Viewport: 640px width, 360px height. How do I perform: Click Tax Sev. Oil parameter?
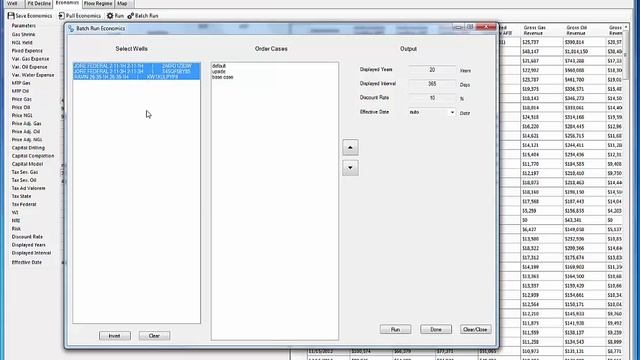(24, 180)
